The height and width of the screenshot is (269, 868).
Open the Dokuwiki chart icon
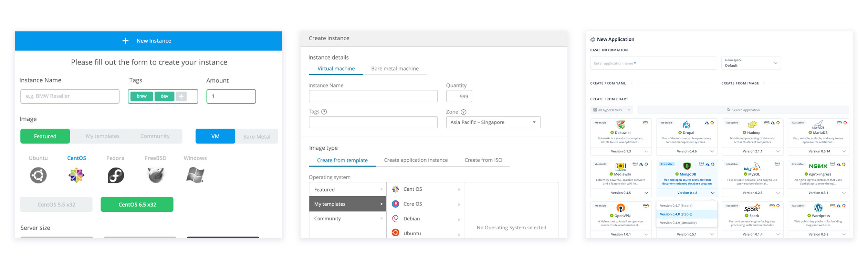[x=621, y=124]
